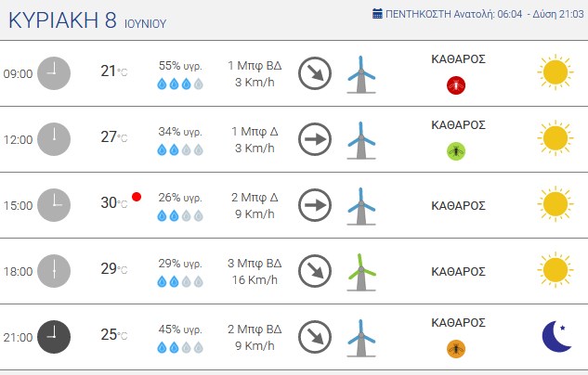Click the green mosquito icon at 12:00
This screenshot has height=375, width=588.
(456, 151)
